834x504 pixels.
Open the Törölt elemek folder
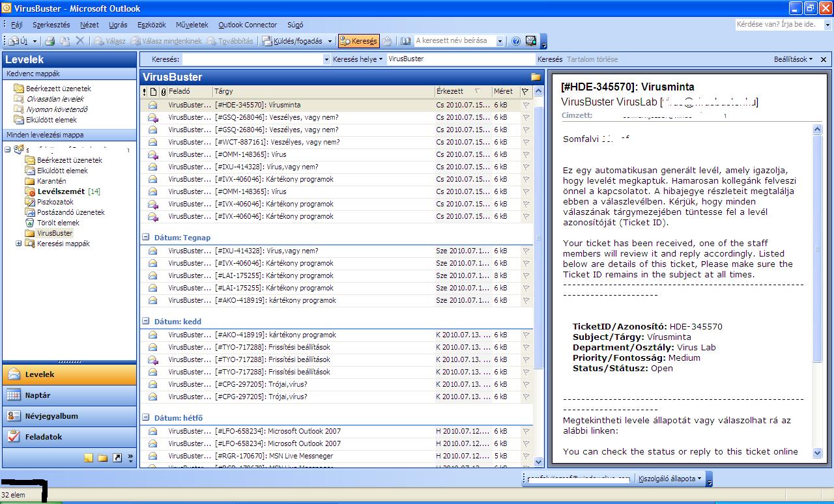[x=52, y=223]
